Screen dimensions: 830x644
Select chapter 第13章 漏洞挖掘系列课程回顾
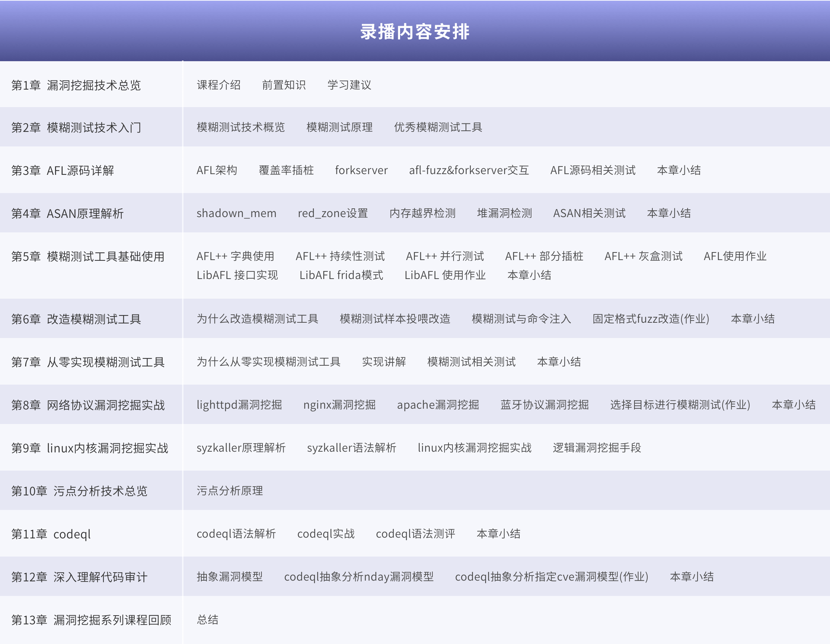[x=91, y=620]
